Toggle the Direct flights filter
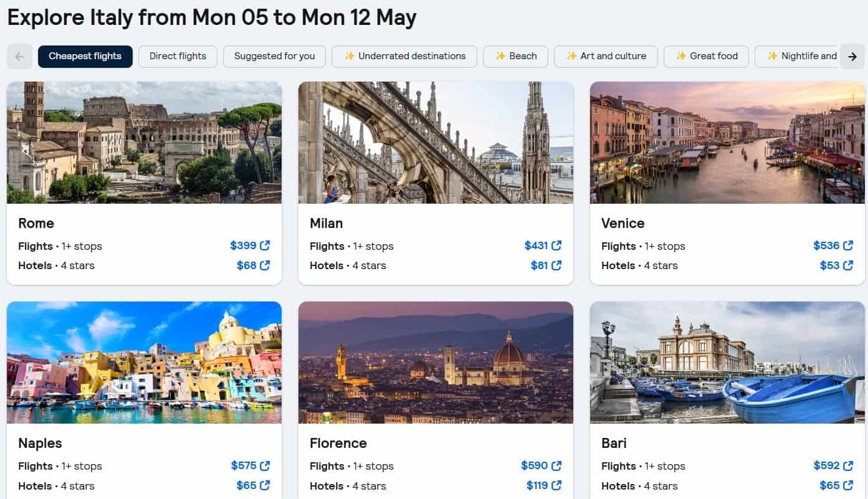The height and width of the screenshot is (499, 868). pos(178,56)
